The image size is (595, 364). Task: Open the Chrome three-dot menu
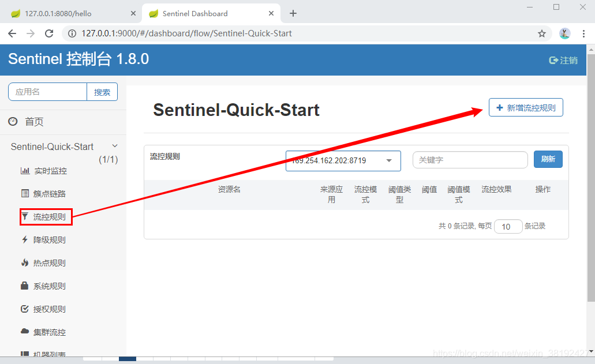[x=583, y=33]
